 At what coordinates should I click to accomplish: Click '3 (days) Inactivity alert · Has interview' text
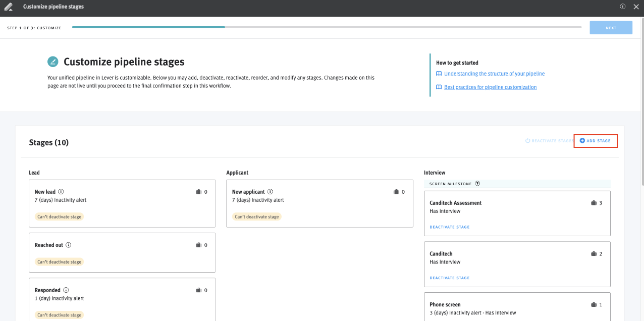tap(473, 313)
